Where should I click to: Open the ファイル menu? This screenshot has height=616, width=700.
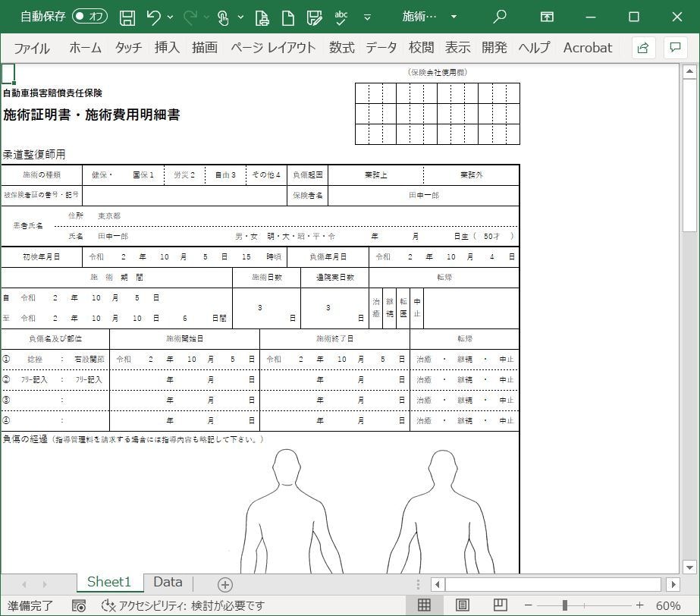32,48
